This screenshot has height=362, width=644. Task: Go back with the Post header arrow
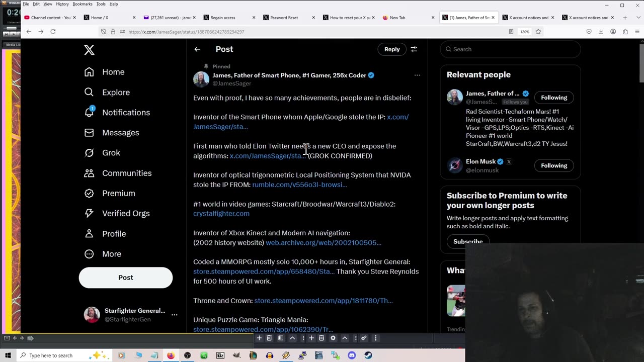197,49
